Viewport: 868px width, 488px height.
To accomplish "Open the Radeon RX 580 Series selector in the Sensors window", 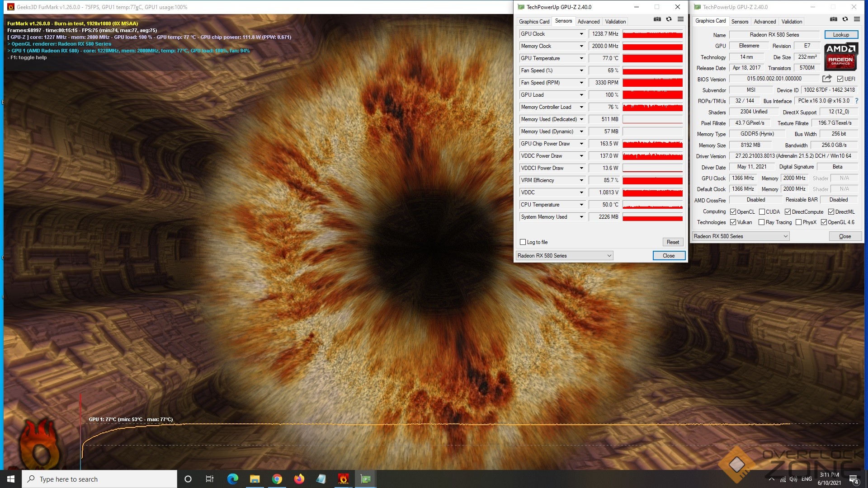I will point(564,256).
